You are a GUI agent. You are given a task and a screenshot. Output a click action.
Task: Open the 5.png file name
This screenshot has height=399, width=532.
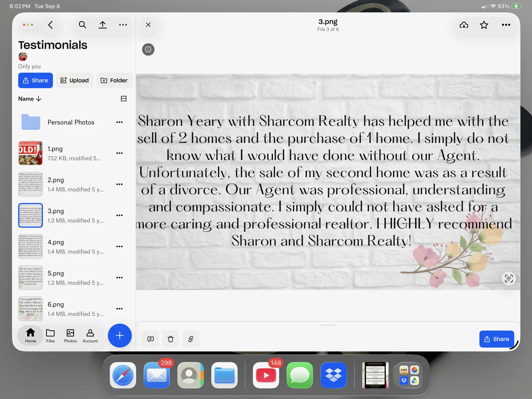click(x=56, y=273)
